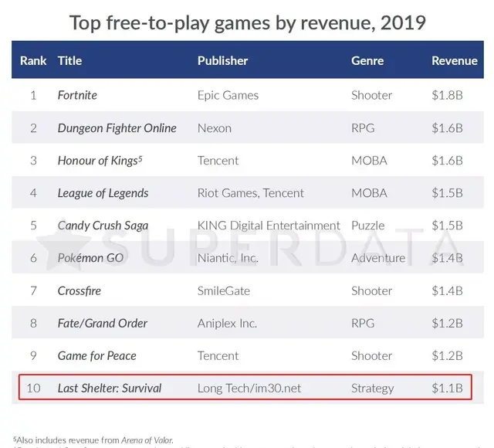Click the Epic Games publisher cell
Viewport: 494px width, 448px height.
(x=228, y=95)
